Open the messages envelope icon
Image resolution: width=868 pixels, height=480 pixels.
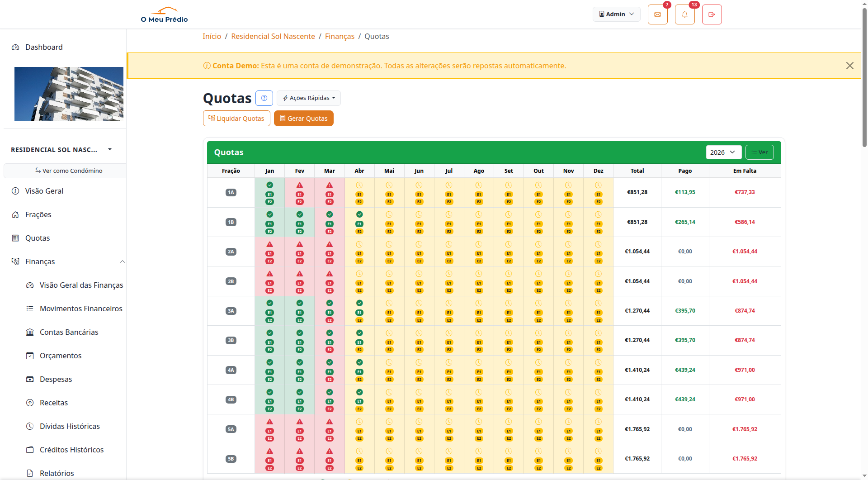(x=657, y=14)
